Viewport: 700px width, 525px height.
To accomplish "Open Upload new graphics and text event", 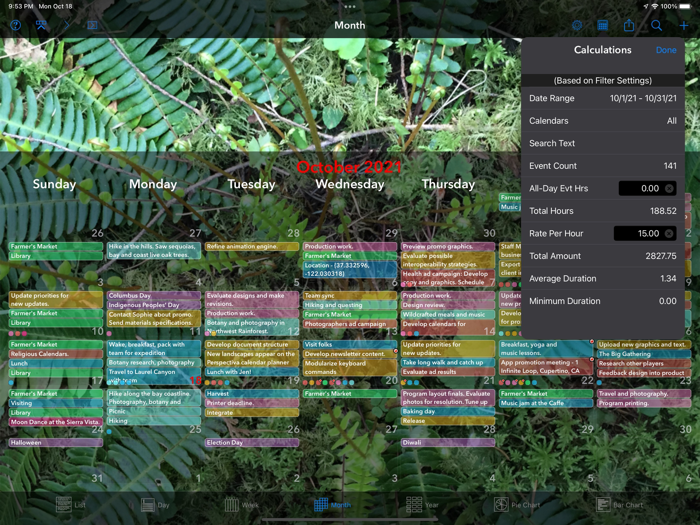I will [x=644, y=345].
